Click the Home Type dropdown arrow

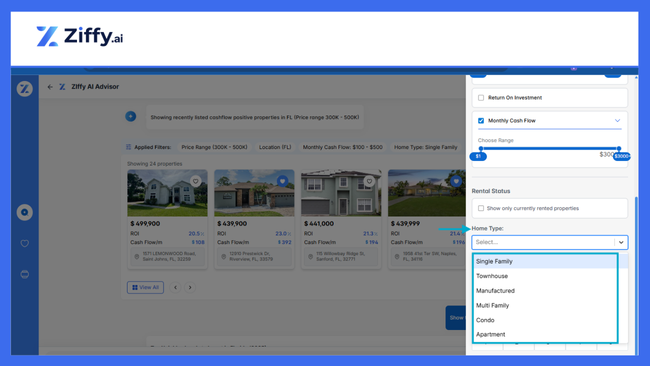(621, 242)
